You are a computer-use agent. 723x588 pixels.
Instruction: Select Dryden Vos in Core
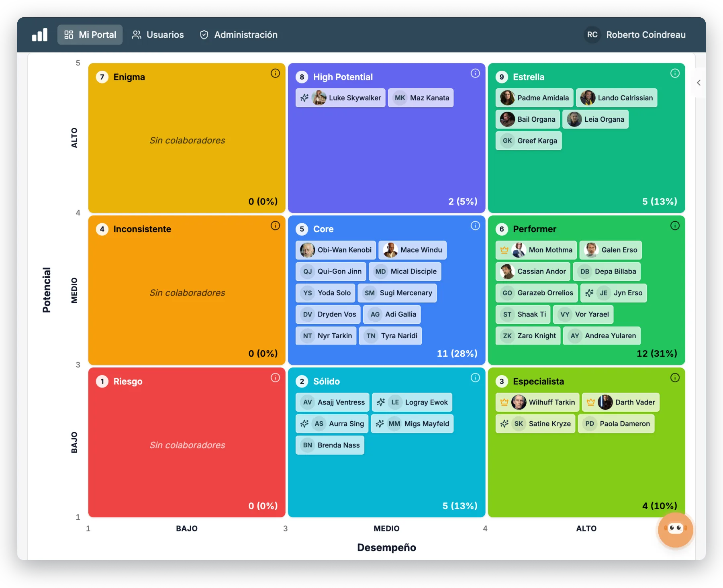[x=328, y=314]
